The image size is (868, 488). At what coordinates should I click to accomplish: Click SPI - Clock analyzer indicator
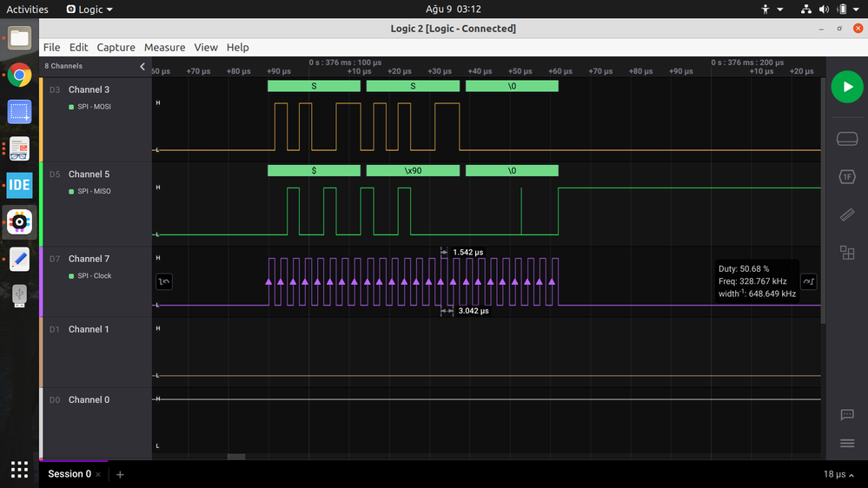pos(90,276)
